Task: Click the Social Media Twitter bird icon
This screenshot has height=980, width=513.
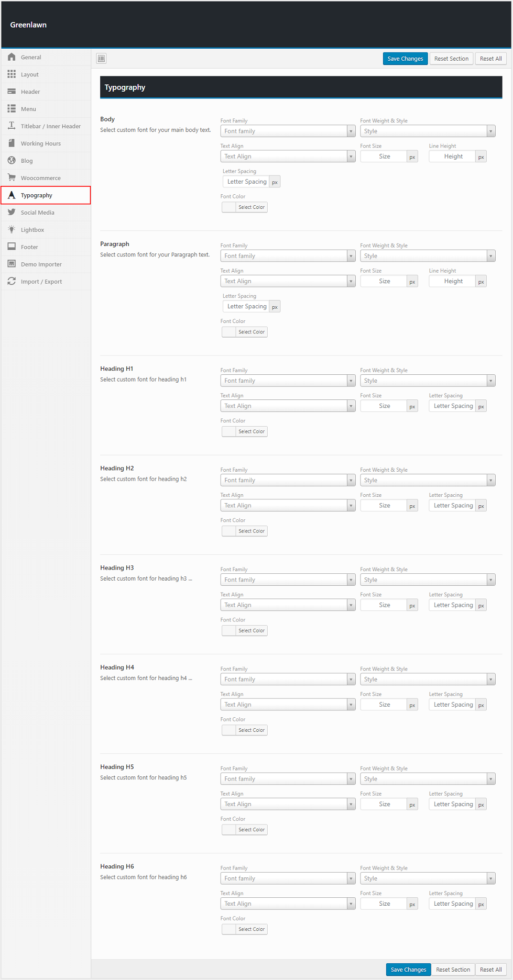Action: tap(12, 213)
